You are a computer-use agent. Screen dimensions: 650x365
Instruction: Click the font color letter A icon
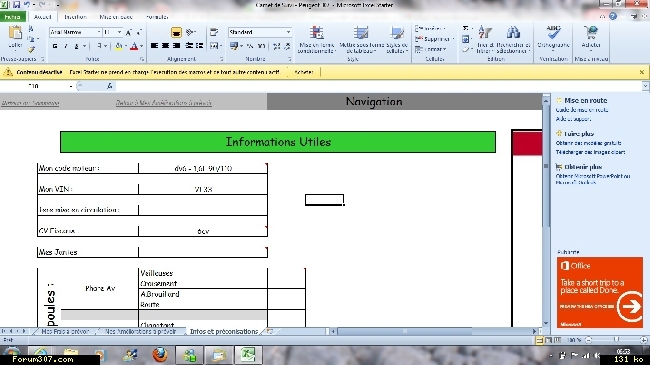click(134, 46)
